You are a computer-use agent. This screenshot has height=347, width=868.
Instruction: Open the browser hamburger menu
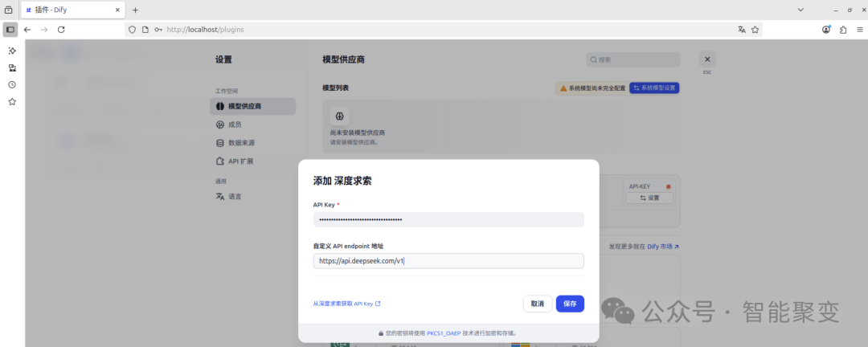tap(860, 30)
